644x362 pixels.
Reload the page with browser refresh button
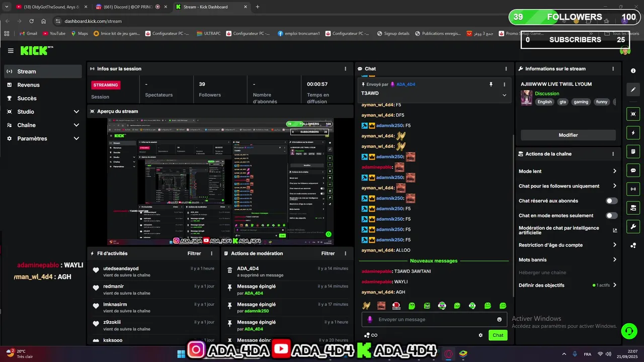coord(31,21)
